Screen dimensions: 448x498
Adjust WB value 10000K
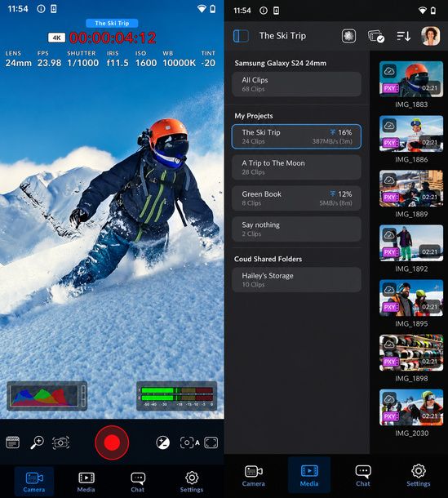[x=179, y=63]
